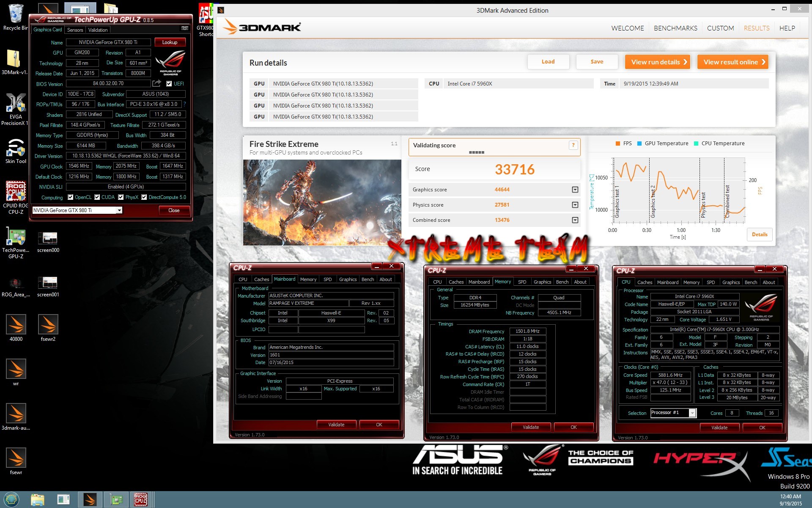Viewport: 812px width, 508px height.
Task: Expand the Combined score details
Action: (575, 220)
